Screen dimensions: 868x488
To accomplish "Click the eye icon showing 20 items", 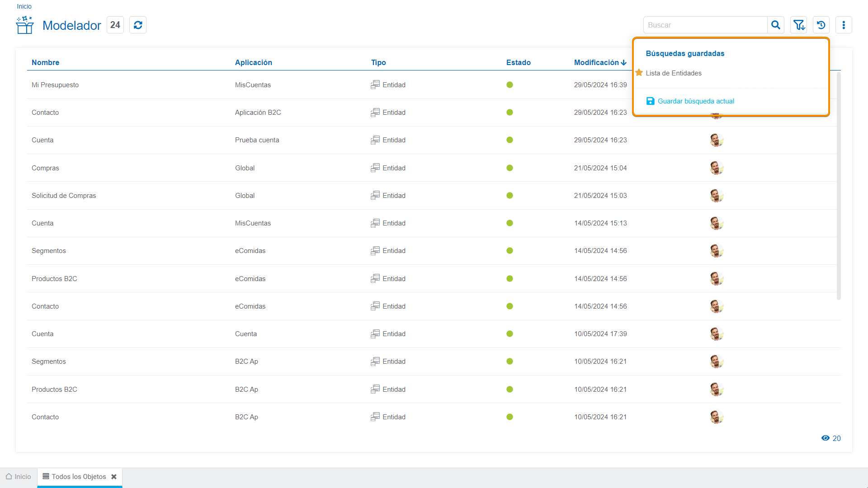I will point(826,438).
